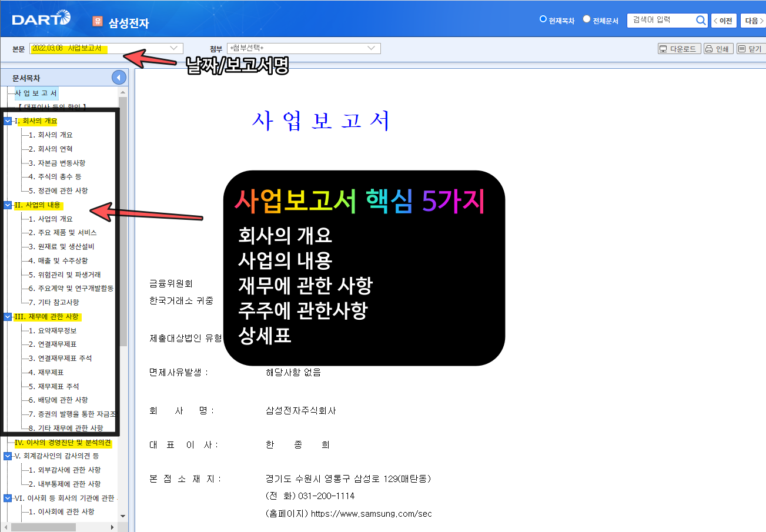The image size is (766, 532).
Task: Open 2. 연결재무제표
Action: [53, 344]
